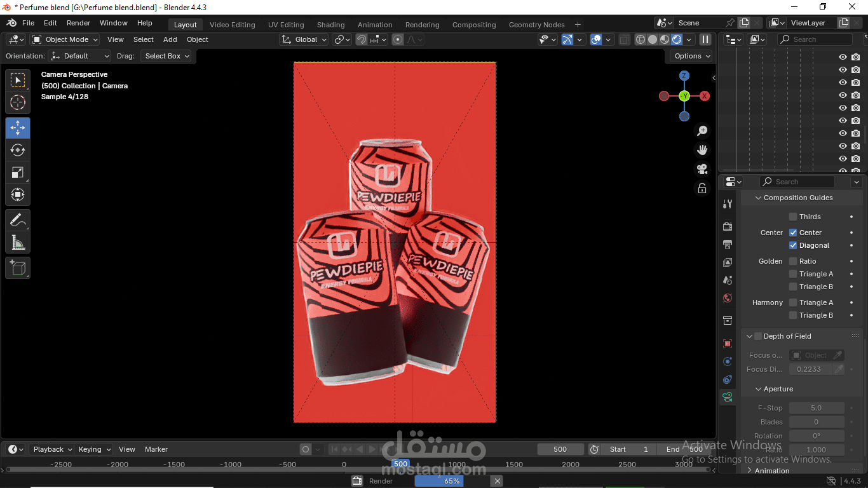Open the Tool properties tab
This screenshot has width=868, height=488.
tap(728, 204)
